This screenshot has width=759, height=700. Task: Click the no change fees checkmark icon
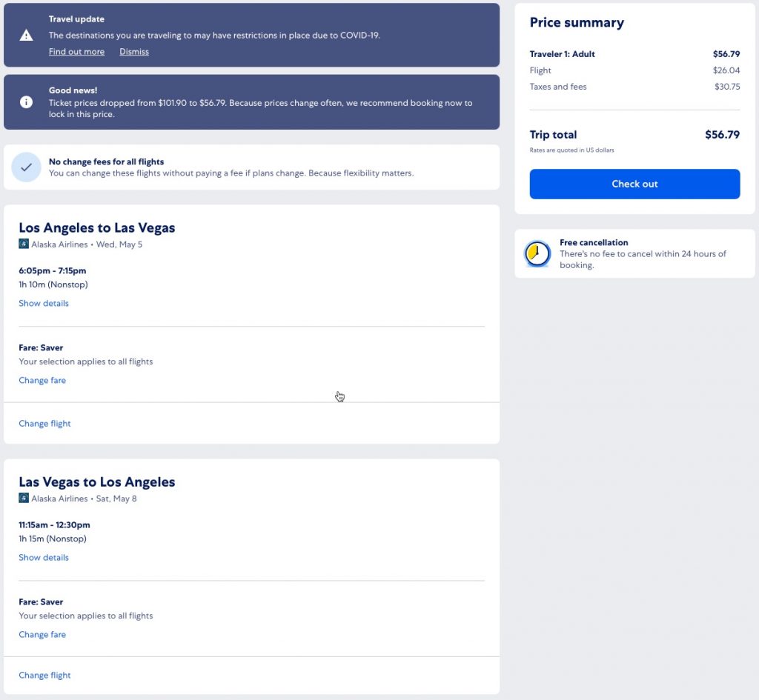[26, 167]
